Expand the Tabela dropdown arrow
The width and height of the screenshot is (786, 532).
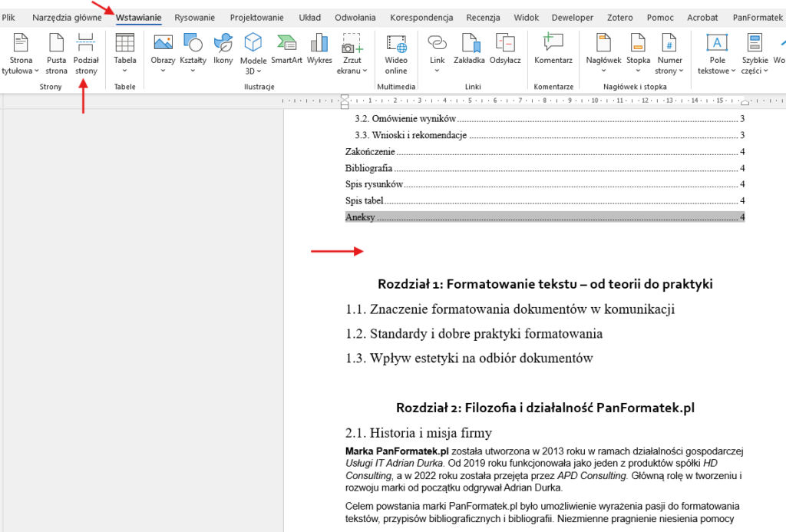pyautogui.click(x=125, y=71)
